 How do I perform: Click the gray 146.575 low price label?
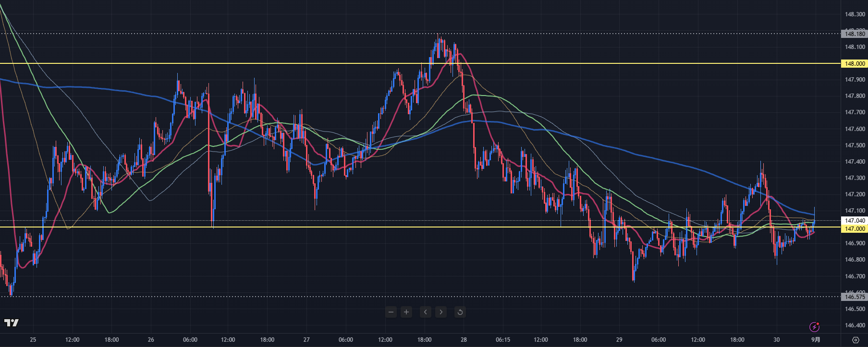coord(855,297)
